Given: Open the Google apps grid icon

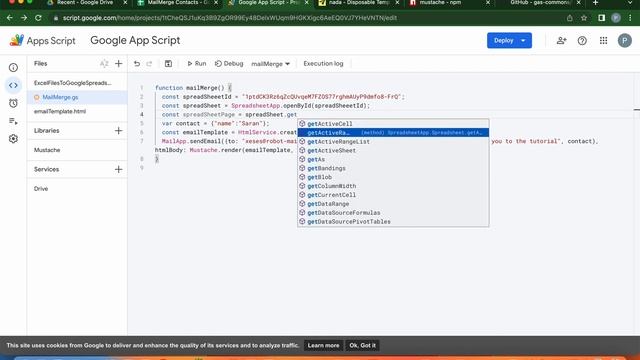Looking at the screenshot, I should tap(603, 40).
